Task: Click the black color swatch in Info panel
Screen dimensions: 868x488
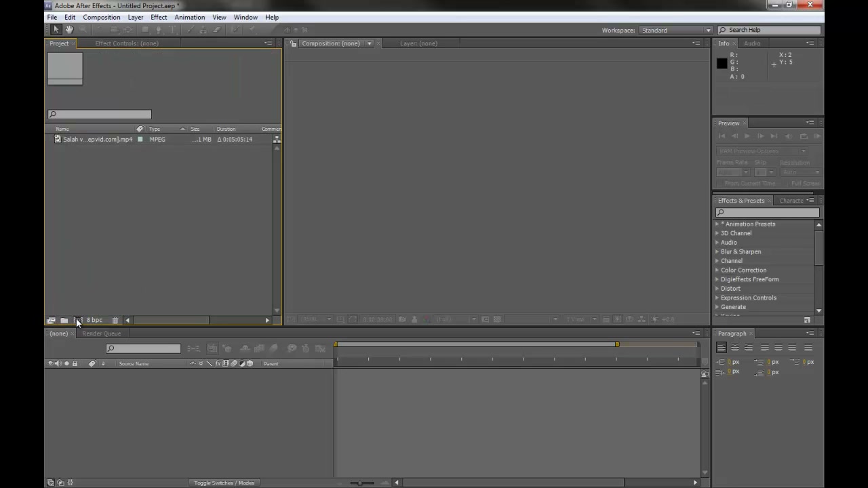Action: click(x=722, y=64)
